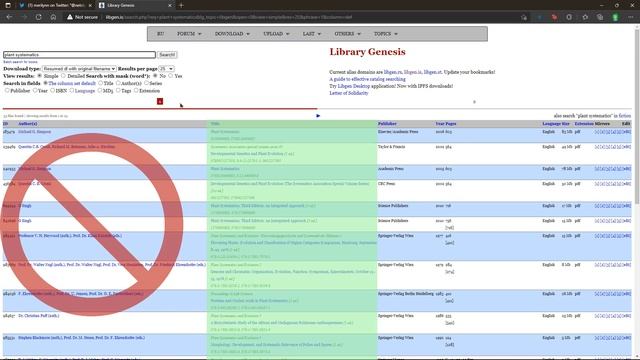Expand the TOPICS menu
The width and height of the screenshot is (640, 360).
pyautogui.click(x=386, y=34)
